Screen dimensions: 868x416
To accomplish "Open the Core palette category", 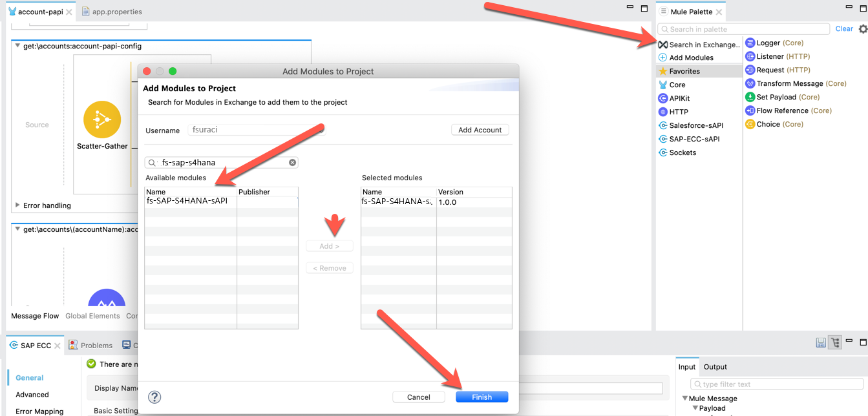I will tap(672, 85).
